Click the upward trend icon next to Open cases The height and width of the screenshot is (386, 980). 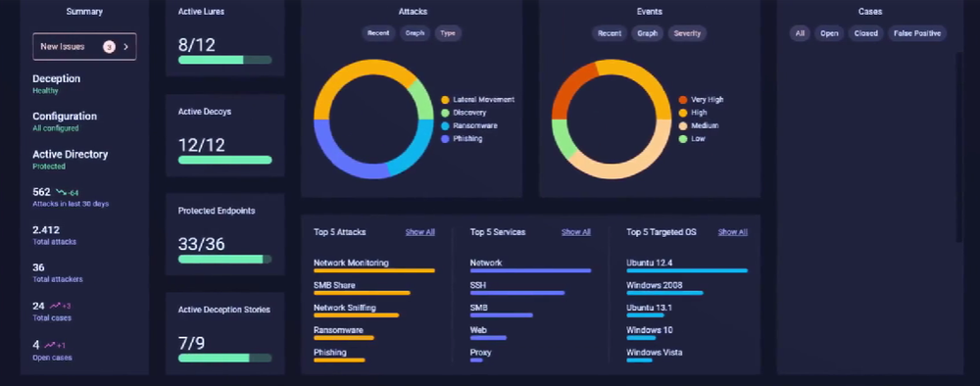(x=50, y=345)
